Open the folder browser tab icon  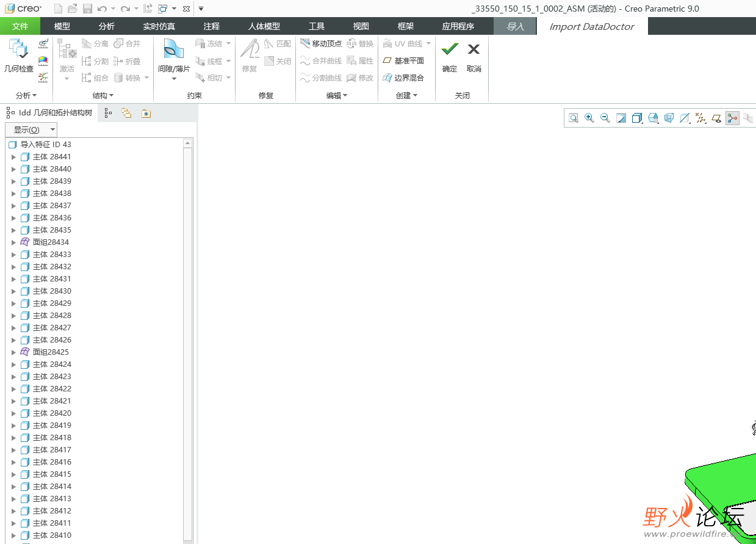(x=146, y=113)
